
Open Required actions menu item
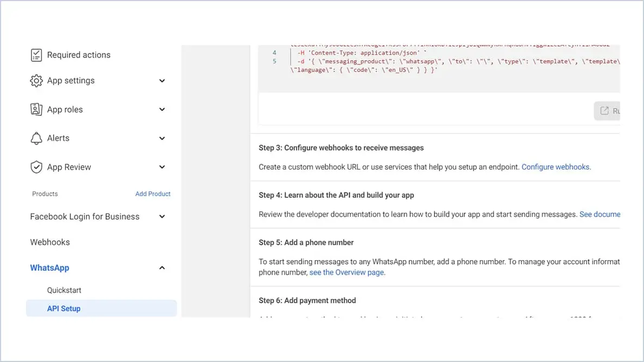78,55
